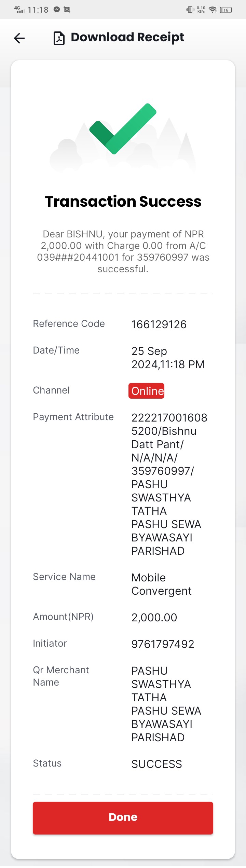The width and height of the screenshot is (246, 868).
Task: Tap the 4G signal strength icon
Action: [19, 10]
